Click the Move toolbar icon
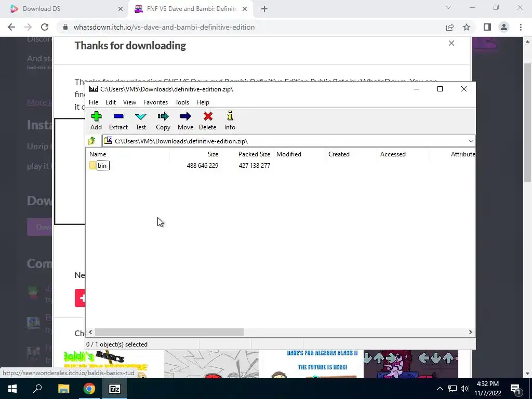Viewport: 532px width, 399px height. 185,121
